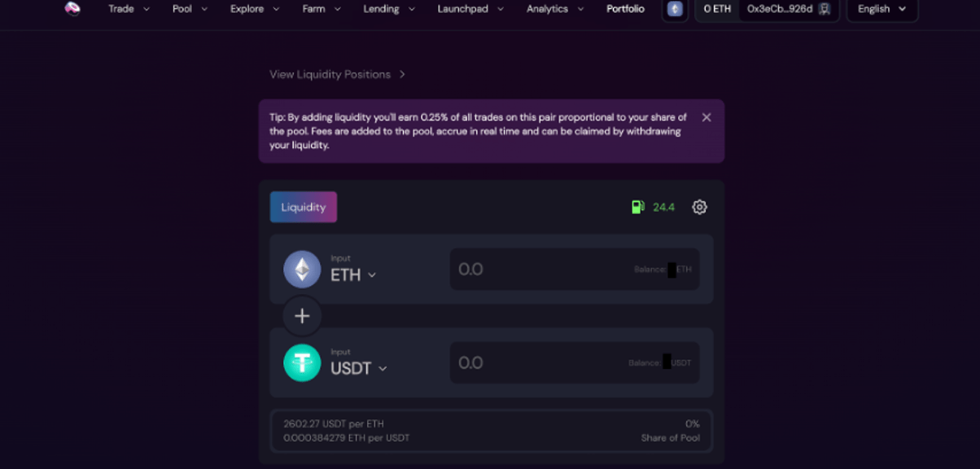
Task: Click the USDT amount input field
Action: (x=537, y=363)
